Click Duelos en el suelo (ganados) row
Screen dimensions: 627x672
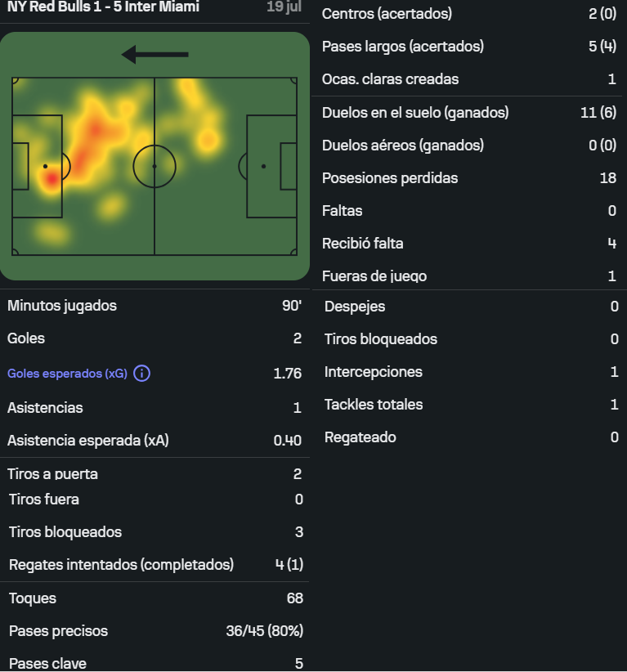click(469, 112)
